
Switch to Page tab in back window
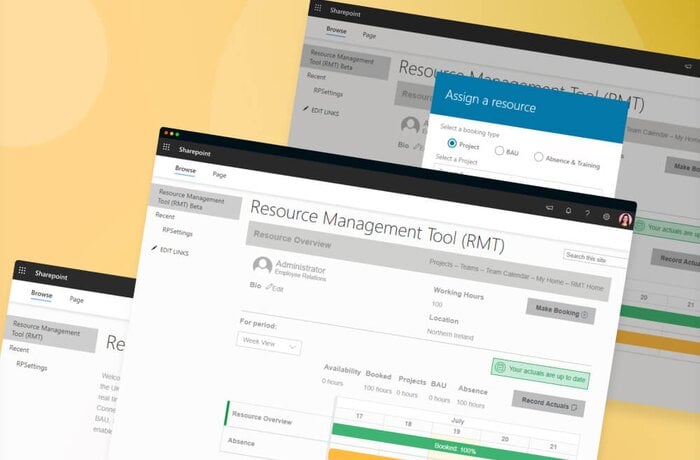[369, 35]
